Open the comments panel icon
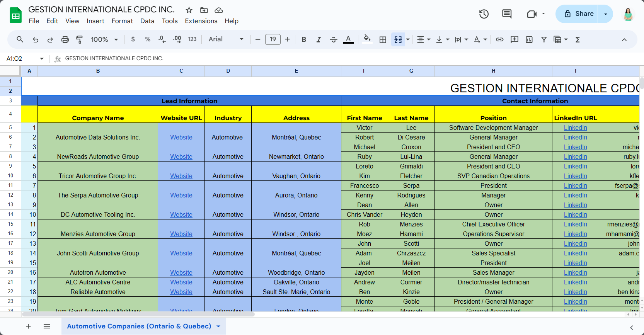 click(x=507, y=14)
